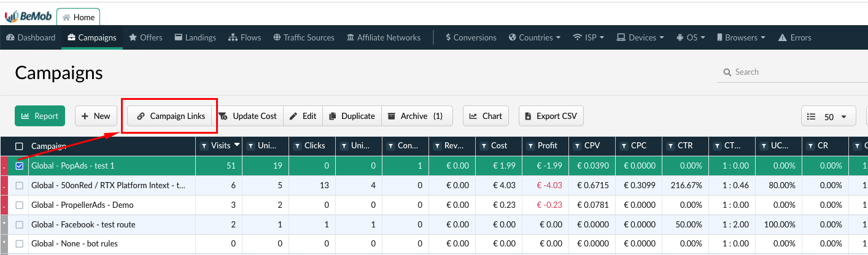Open the Home tab
This screenshot has width=868, height=255.
pos(79,17)
